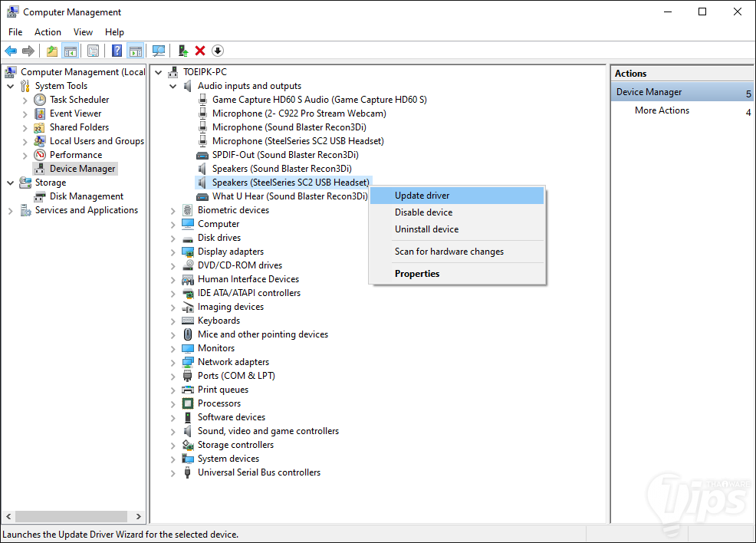Screen dimensions: 756x543
Task: Click the Update device driver toolbar icon
Action: [x=182, y=51]
